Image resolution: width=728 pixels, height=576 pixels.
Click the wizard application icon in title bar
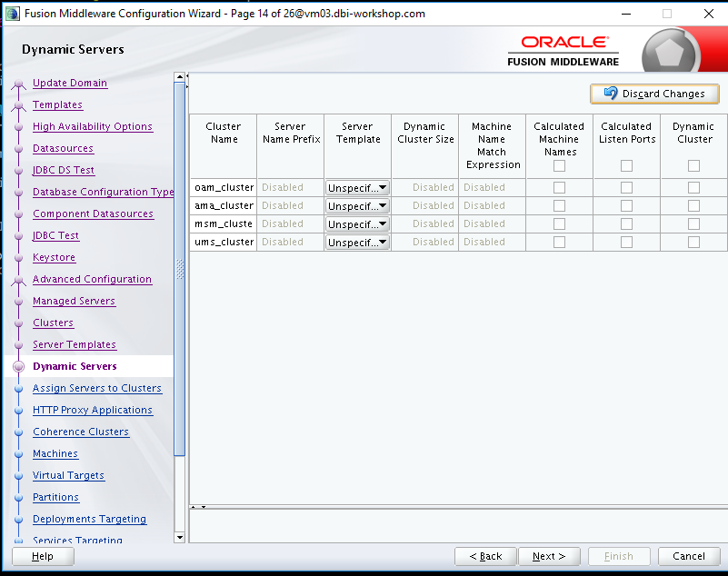point(13,14)
